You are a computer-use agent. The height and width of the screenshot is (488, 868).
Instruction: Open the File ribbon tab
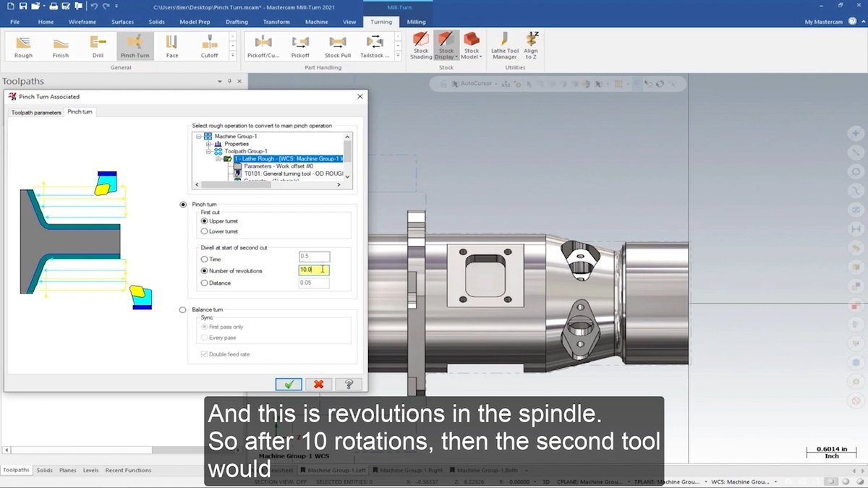[15, 22]
